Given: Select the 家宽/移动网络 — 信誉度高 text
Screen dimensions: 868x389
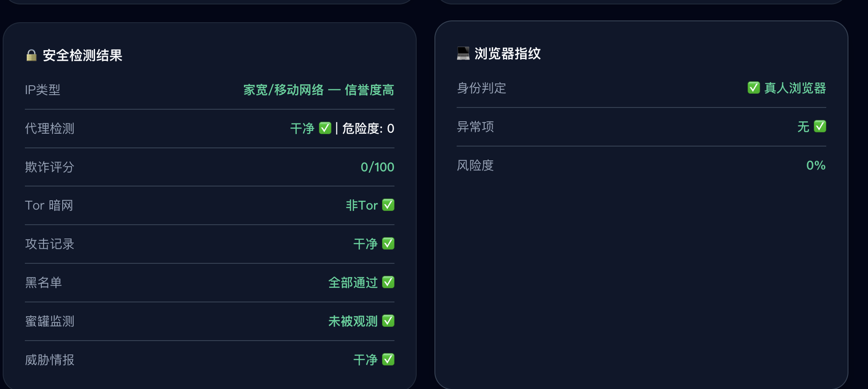Looking at the screenshot, I should click(x=319, y=90).
